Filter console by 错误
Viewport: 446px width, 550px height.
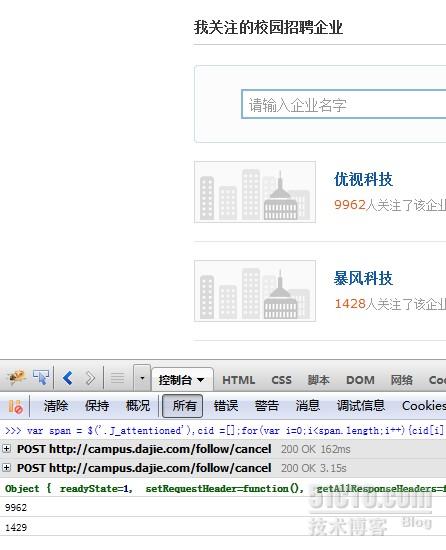[x=226, y=406]
